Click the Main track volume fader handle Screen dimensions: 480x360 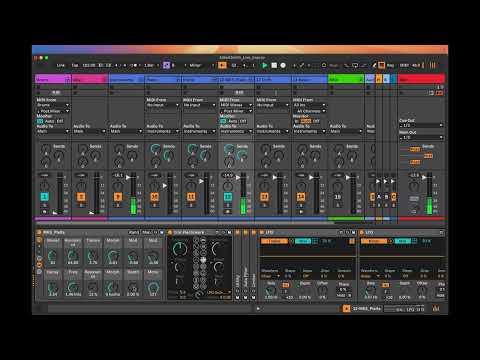tap(424, 178)
